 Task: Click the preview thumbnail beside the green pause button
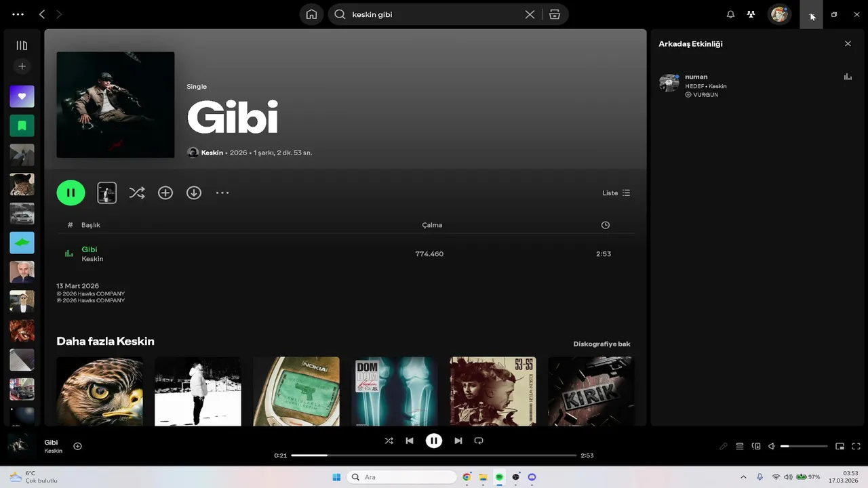coord(106,192)
